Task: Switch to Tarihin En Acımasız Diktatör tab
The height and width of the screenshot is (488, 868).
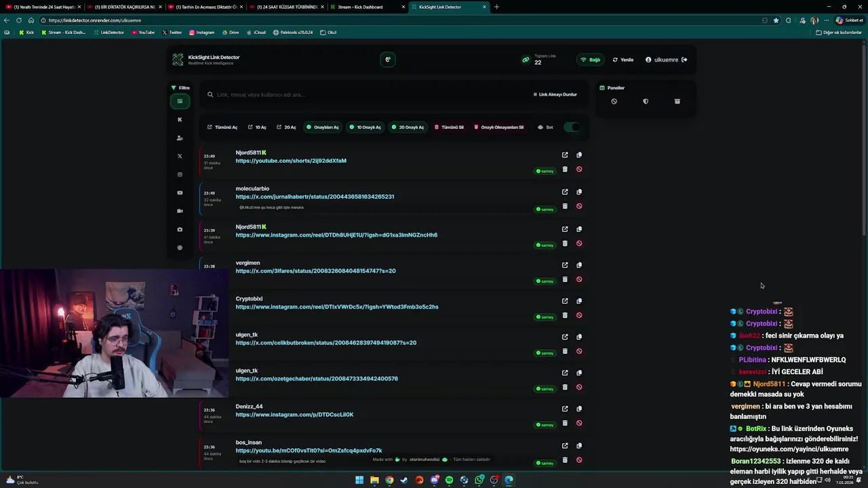Action: 205,7
